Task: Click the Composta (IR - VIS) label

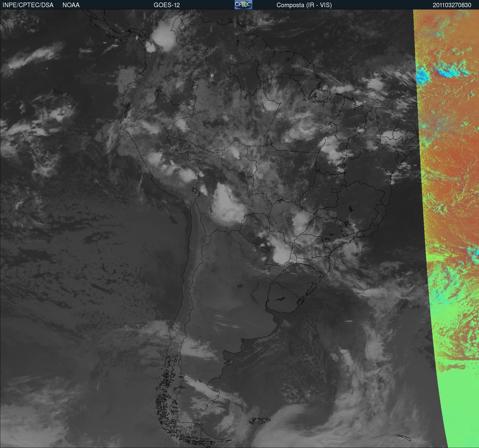Action: click(x=304, y=5)
